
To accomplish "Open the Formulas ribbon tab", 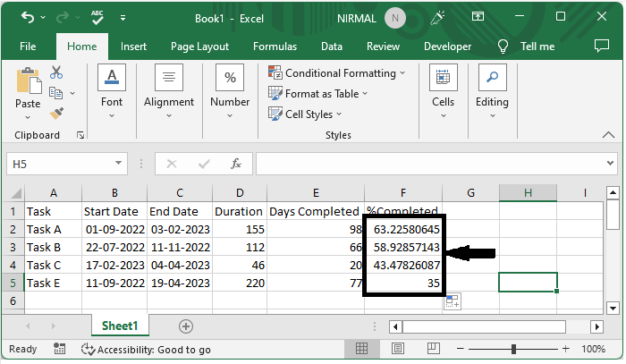I will pos(275,47).
